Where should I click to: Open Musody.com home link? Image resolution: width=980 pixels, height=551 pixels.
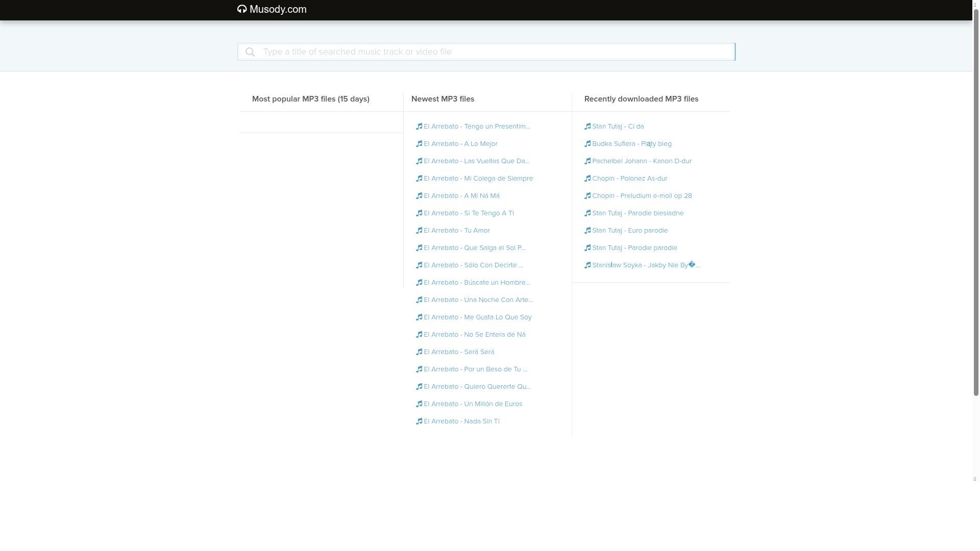(x=278, y=9)
